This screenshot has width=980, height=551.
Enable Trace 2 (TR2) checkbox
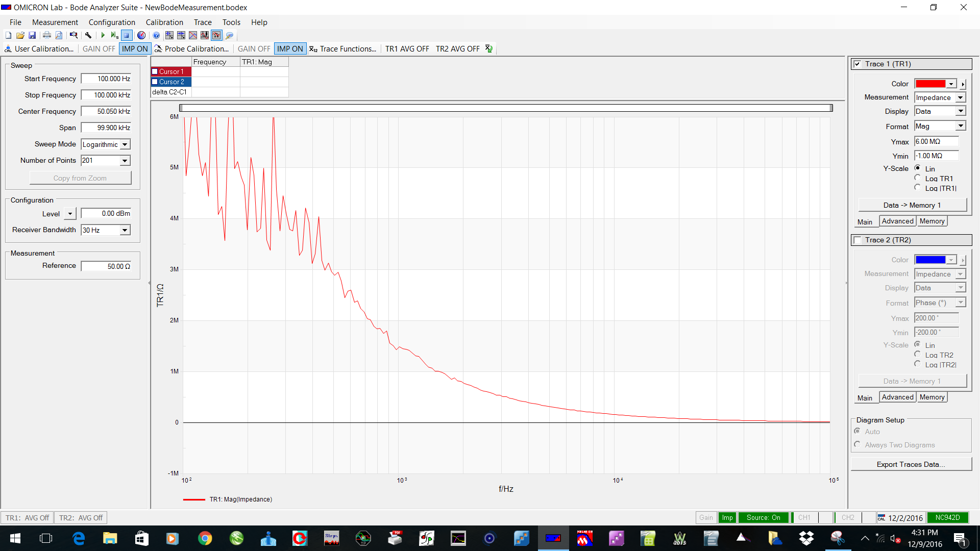pyautogui.click(x=857, y=240)
